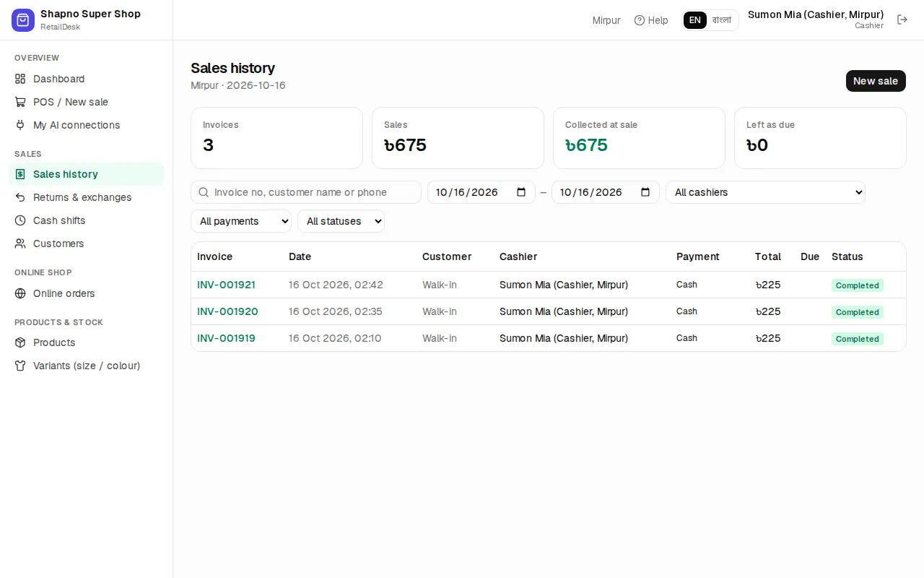Click the logout icon
The image size is (924, 578).
(902, 20)
